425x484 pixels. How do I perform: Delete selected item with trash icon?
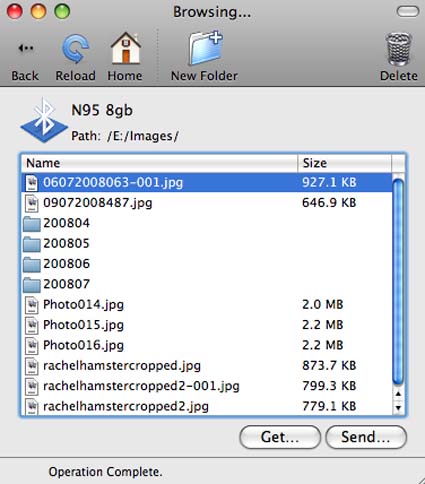click(399, 49)
